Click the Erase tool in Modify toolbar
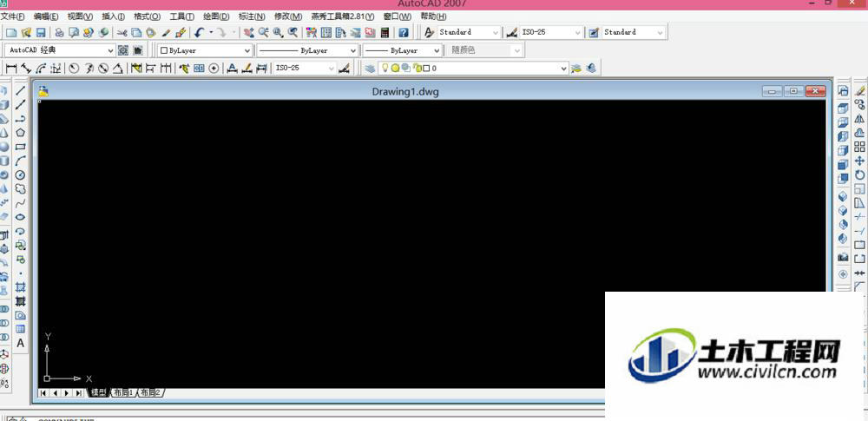This screenshot has width=868, height=421. (859, 90)
